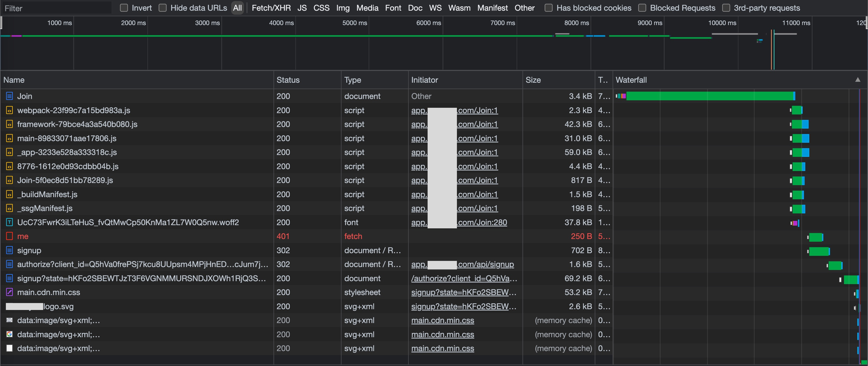
Task: Click the _ssgManifest.js script icon
Action: (x=9, y=208)
